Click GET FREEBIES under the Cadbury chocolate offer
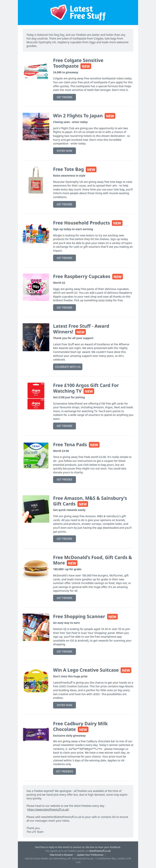Viewport: 156px width, 868px height. pyautogui.click(x=64, y=771)
